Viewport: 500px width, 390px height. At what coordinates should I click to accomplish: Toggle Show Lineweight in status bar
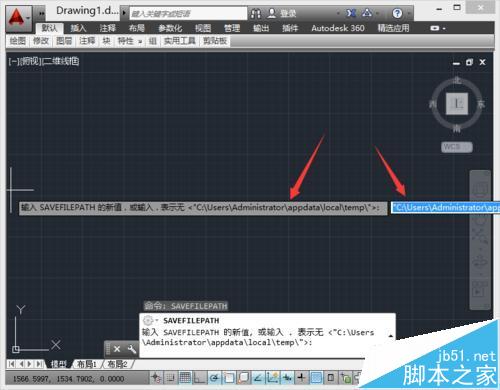pyautogui.click(x=301, y=378)
